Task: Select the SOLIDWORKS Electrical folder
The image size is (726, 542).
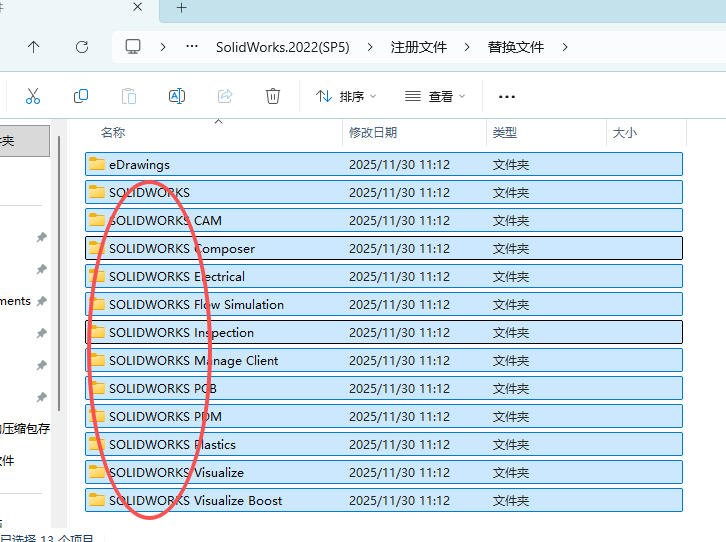Action: point(384,276)
